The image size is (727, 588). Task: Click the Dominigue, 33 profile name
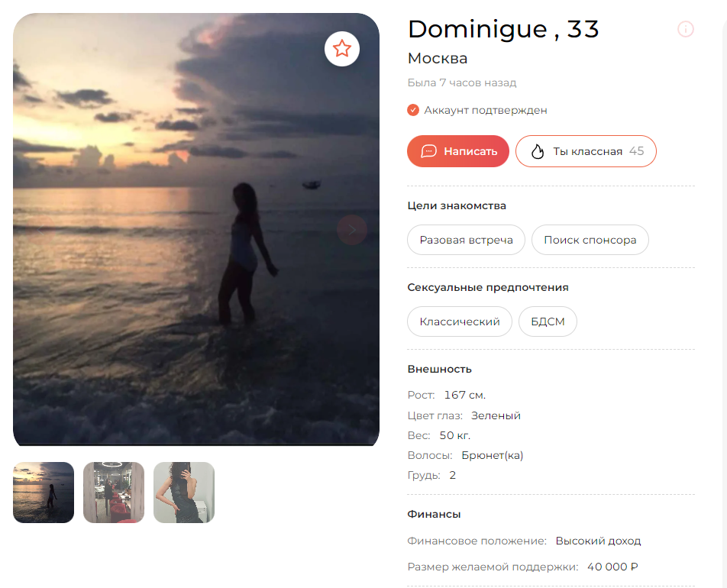point(503,29)
